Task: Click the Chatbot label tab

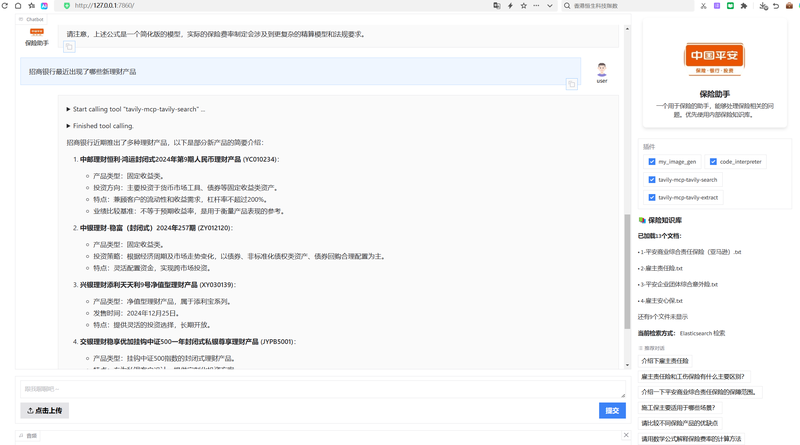Action: coord(32,19)
